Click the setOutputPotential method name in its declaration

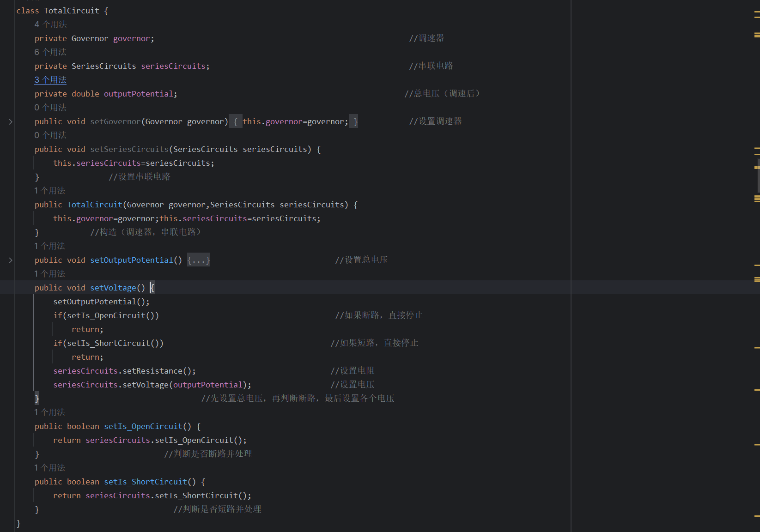click(x=132, y=260)
